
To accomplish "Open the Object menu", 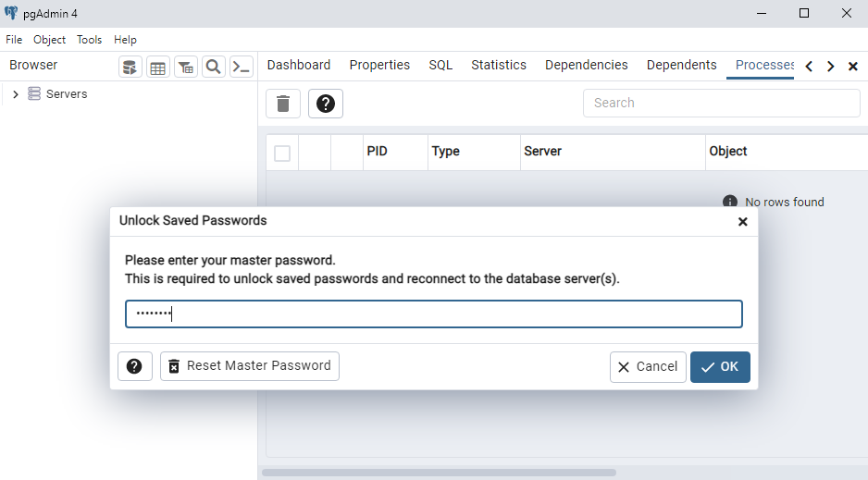I will [x=49, y=40].
